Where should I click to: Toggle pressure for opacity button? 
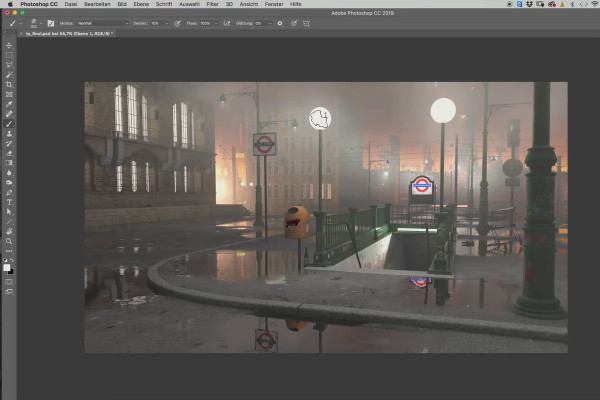click(x=177, y=23)
